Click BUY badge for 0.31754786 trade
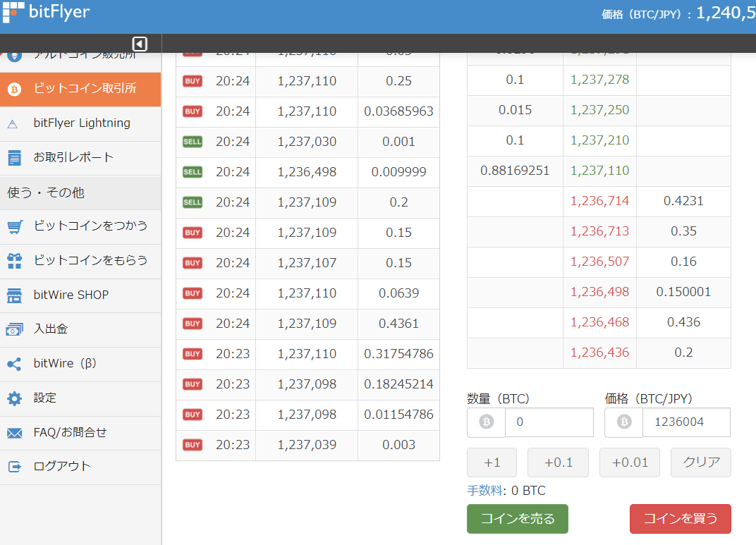The image size is (756, 545). pos(193,355)
